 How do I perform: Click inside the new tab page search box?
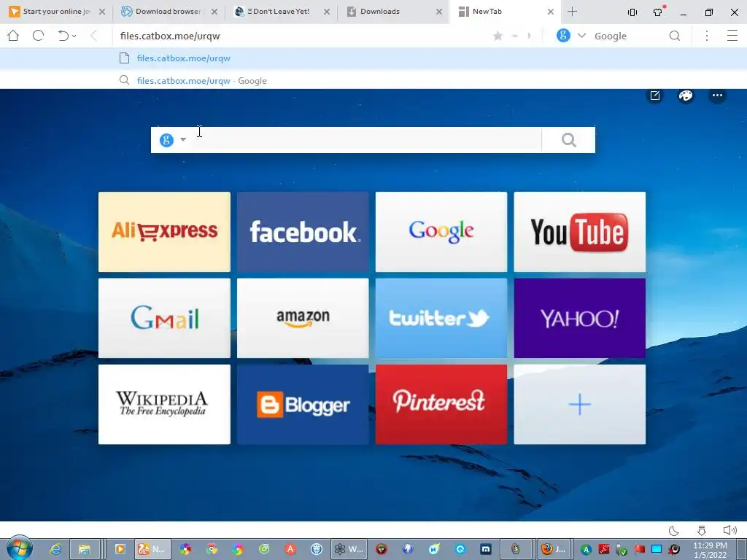[366, 140]
